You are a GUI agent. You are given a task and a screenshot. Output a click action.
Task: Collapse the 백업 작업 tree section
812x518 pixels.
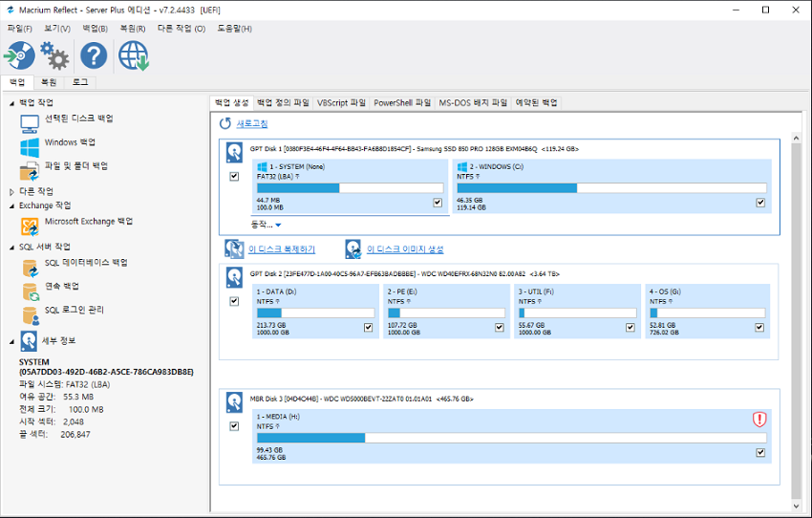pyautogui.click(x=11, y=103)
